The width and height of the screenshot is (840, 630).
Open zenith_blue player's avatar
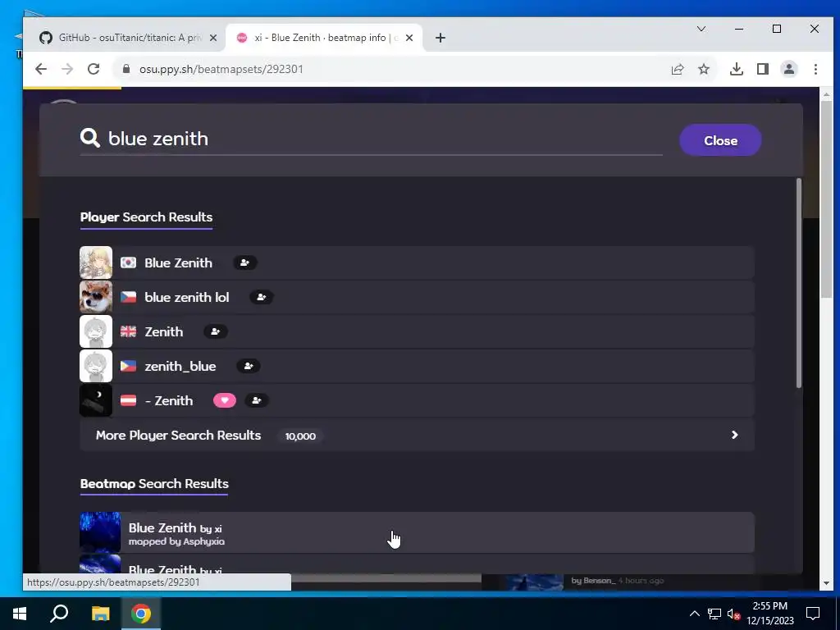[96, 366]
